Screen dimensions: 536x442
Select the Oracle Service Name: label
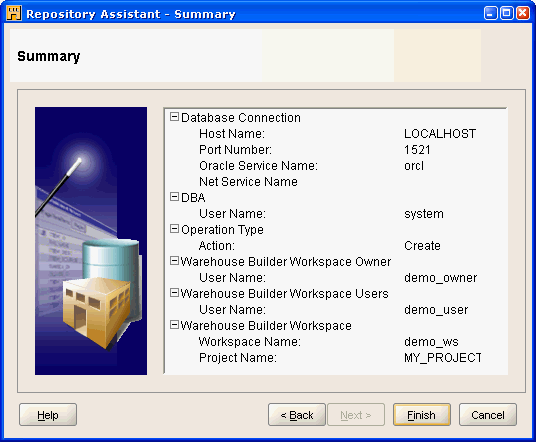258,165
